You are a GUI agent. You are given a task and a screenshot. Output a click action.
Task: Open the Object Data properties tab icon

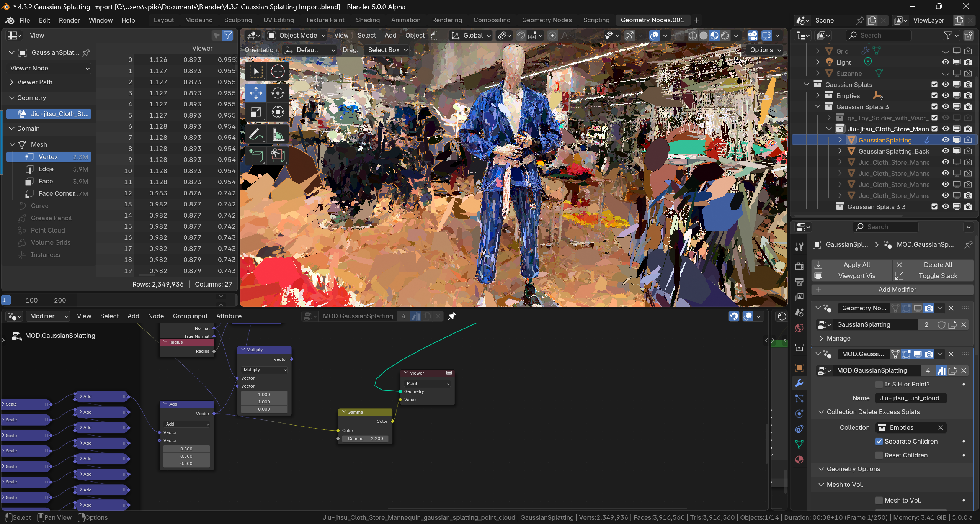click(799, 444)
